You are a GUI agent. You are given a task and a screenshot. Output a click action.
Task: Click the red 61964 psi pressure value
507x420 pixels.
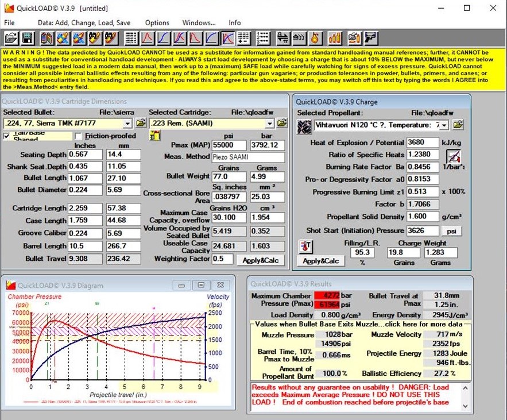click(327, 305)
